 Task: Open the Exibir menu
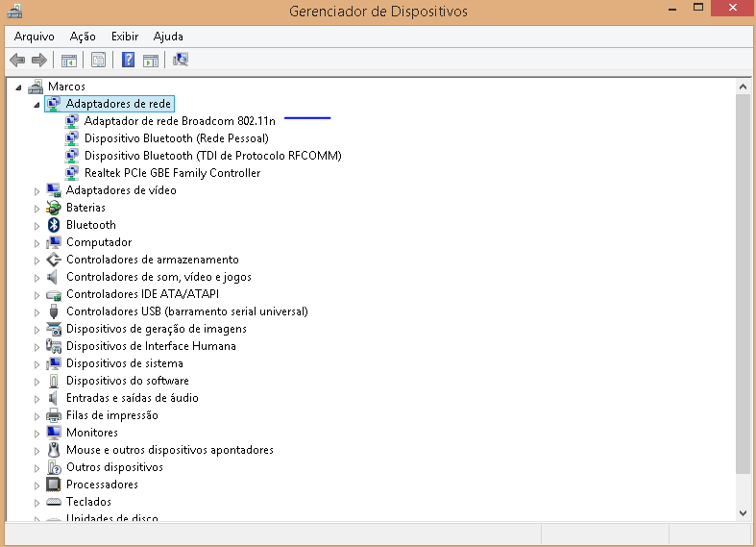coord(125,37)
